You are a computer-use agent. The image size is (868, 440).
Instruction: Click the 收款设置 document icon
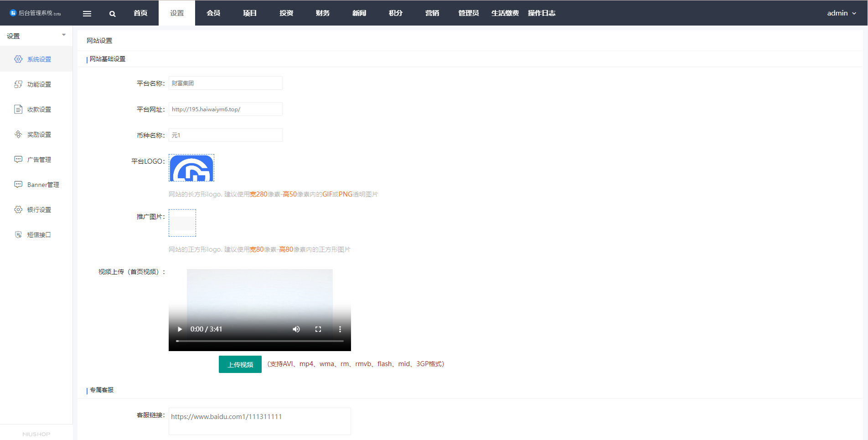click(18, 109)
